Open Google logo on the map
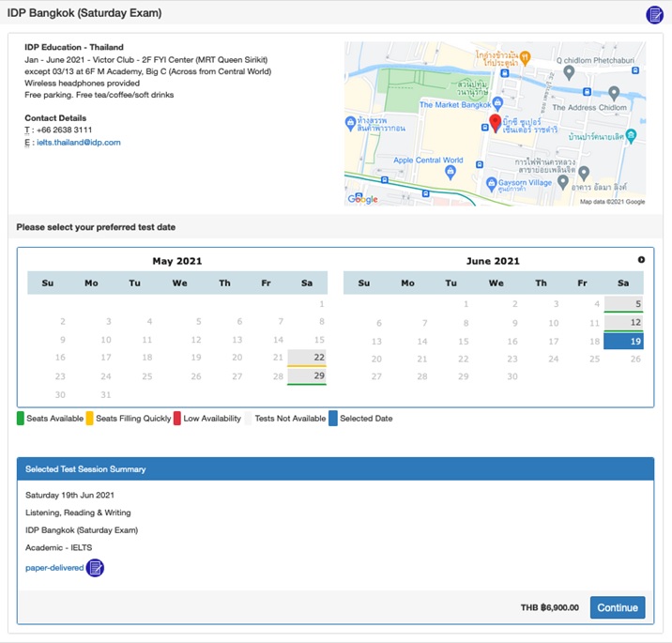Screen dimensions: 672x643 [x=362, y=199]
